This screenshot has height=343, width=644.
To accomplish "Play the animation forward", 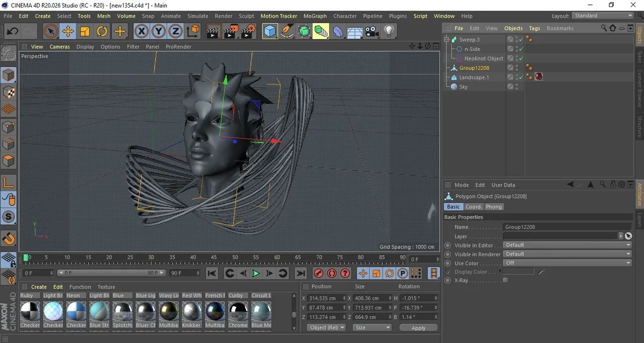I will [x=256, y=273].
